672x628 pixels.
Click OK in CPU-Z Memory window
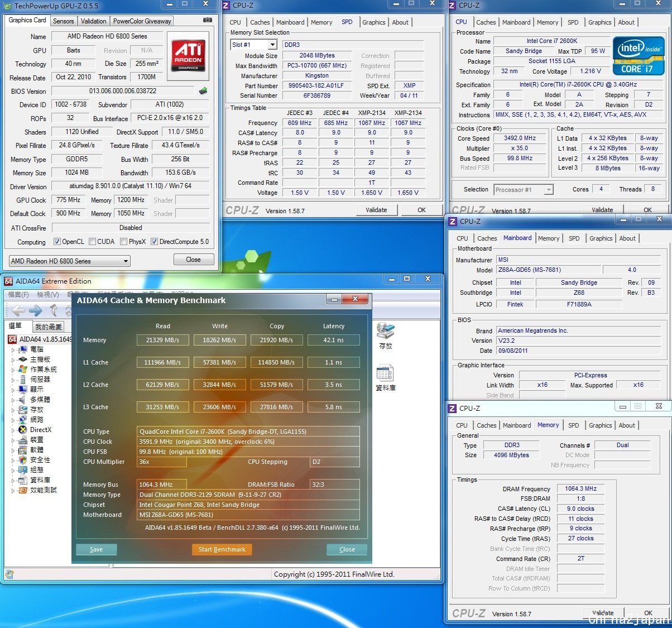point(648,613)
